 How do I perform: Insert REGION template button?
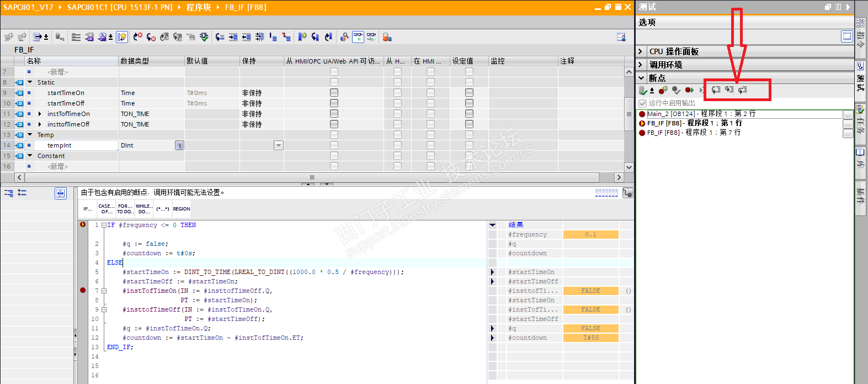click(x=182, y=209)
